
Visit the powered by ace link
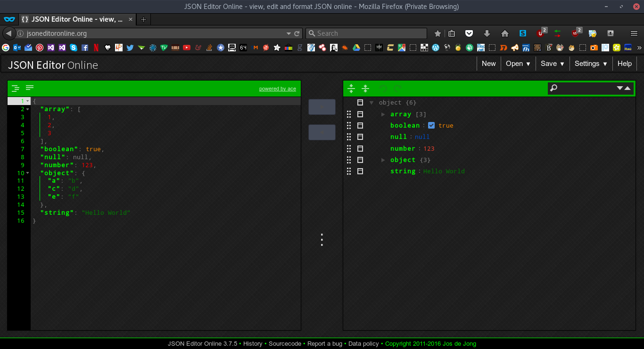click(x=277, y=89)
